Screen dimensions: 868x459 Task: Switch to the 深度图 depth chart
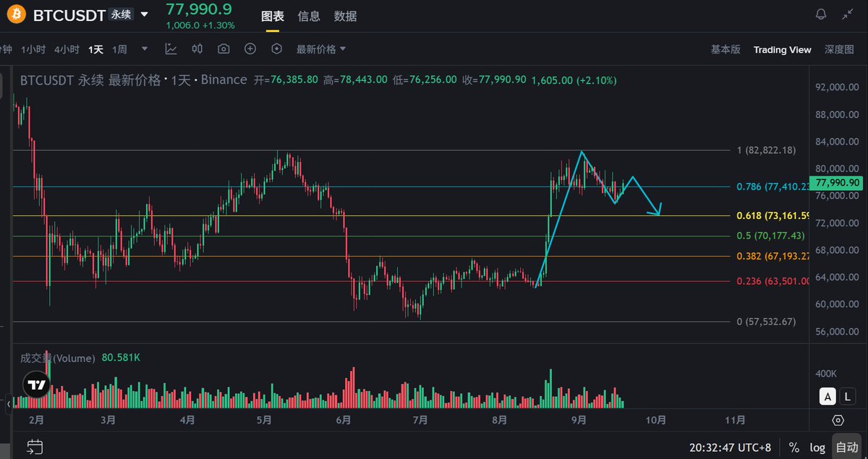838,49
